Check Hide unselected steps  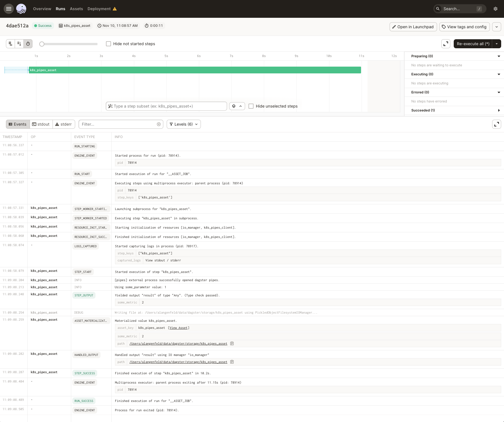pyautogui.click(x=251, y=106)
